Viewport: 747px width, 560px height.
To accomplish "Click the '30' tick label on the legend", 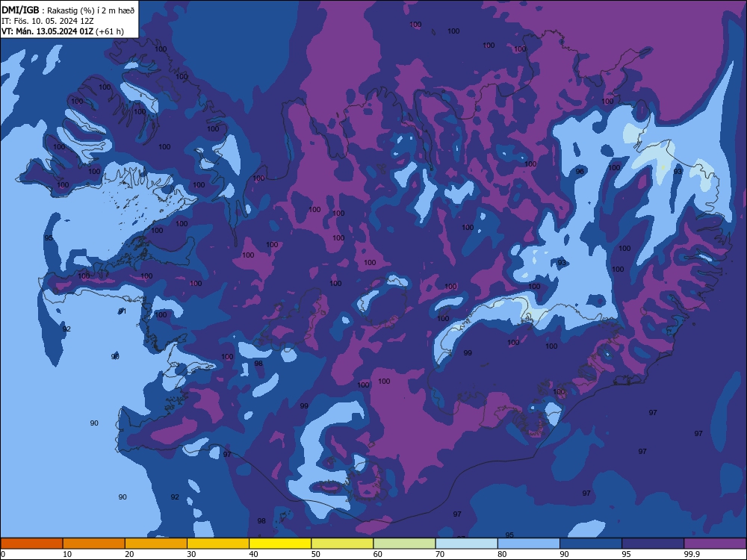I will pos(191,554).
